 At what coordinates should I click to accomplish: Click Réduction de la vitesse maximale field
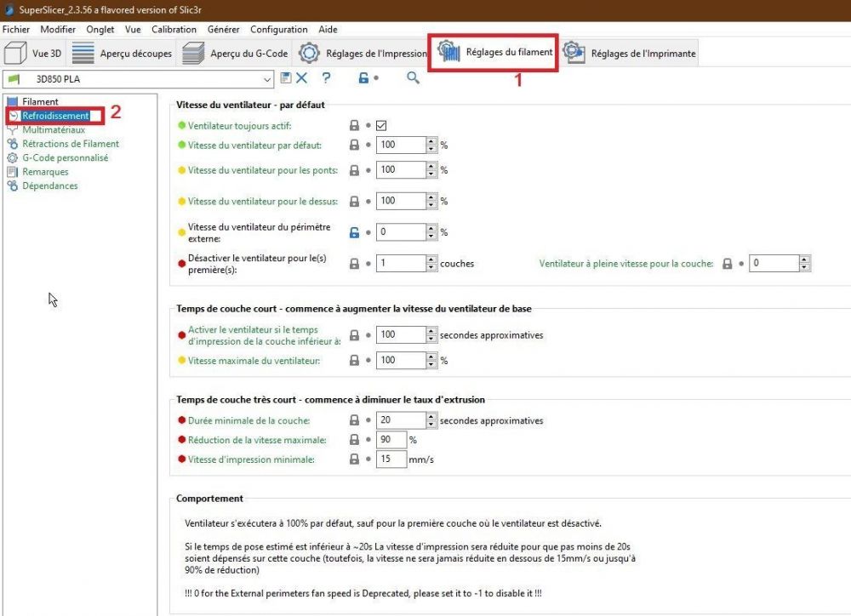point(391,440)
